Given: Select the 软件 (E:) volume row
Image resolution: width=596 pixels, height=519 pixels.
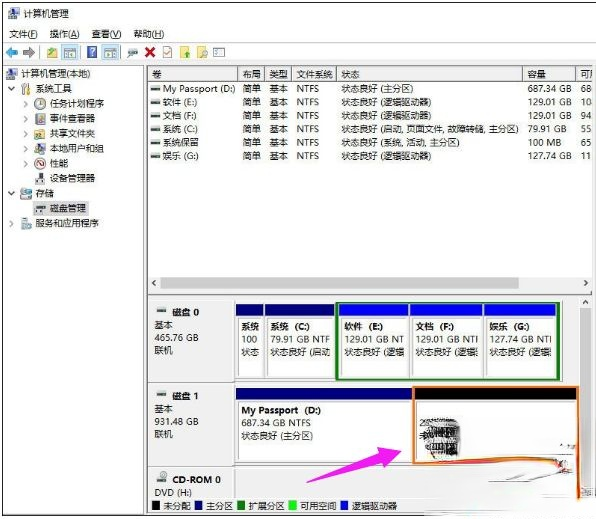Looking at the screenshot, I should click(x=370, y=102).
